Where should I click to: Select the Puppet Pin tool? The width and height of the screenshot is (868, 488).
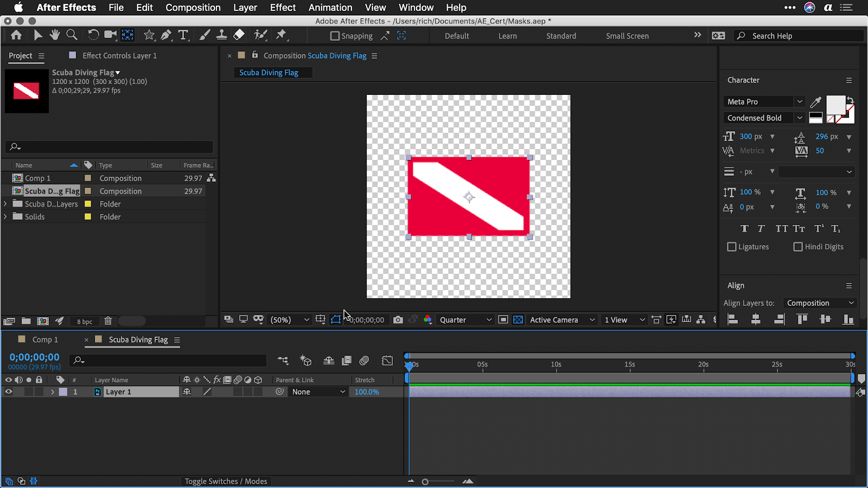tap(281, 35)
